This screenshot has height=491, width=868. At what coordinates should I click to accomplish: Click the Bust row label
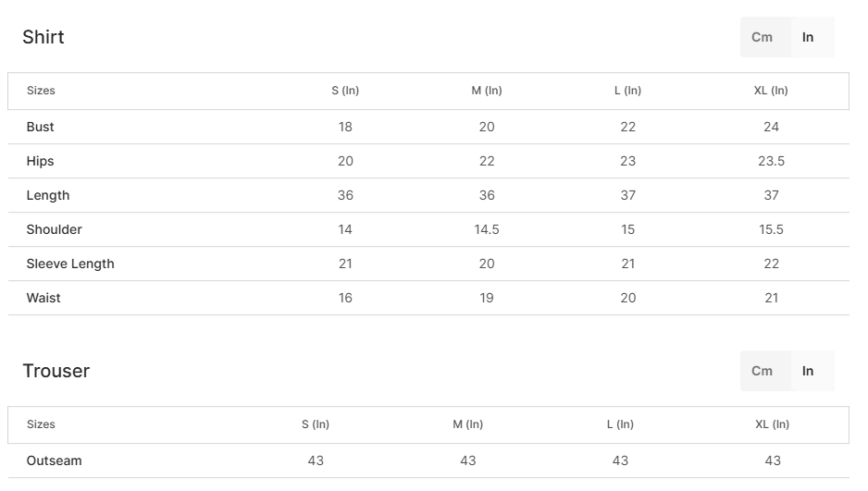pyautogui.click(x=41, y=127)
